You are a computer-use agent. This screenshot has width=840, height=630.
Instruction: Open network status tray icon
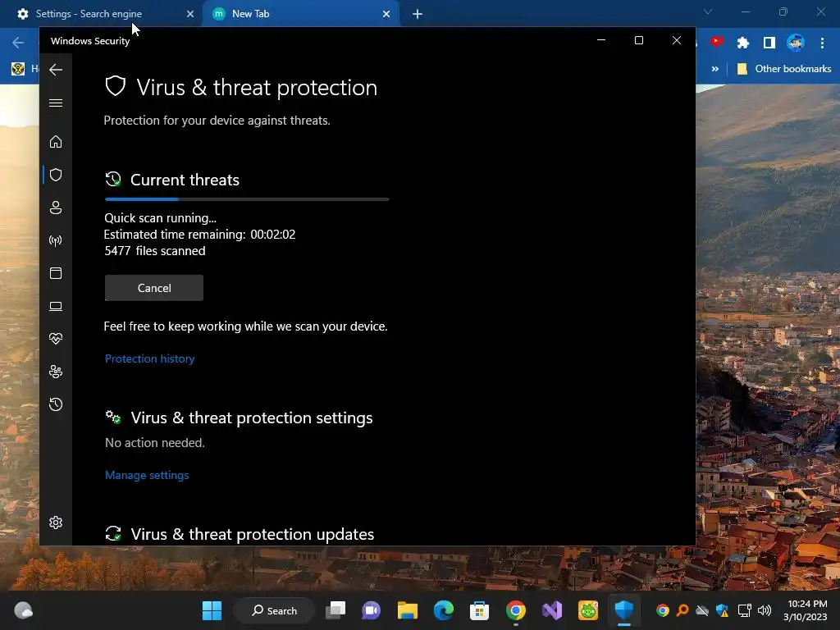[745, 610]
